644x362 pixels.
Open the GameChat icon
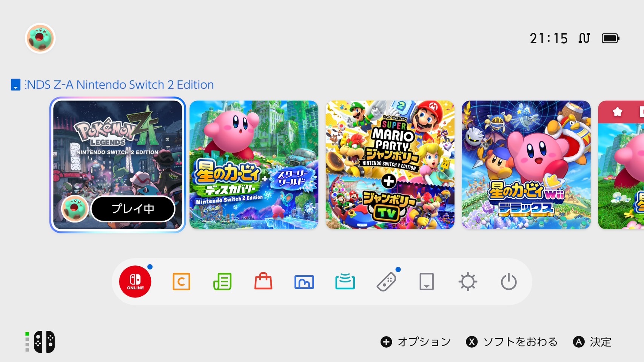pos(182,282)
